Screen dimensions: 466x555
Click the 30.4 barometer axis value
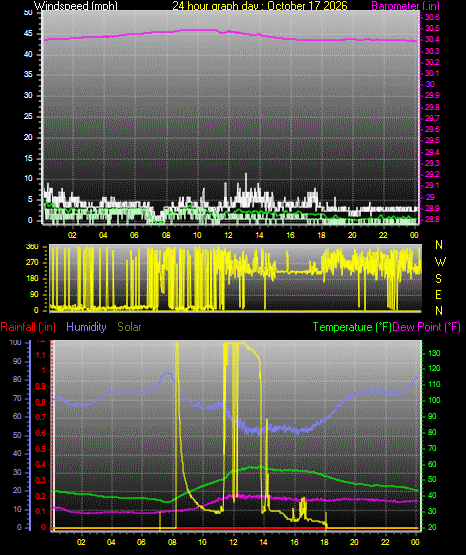click(x=432, y=39)
